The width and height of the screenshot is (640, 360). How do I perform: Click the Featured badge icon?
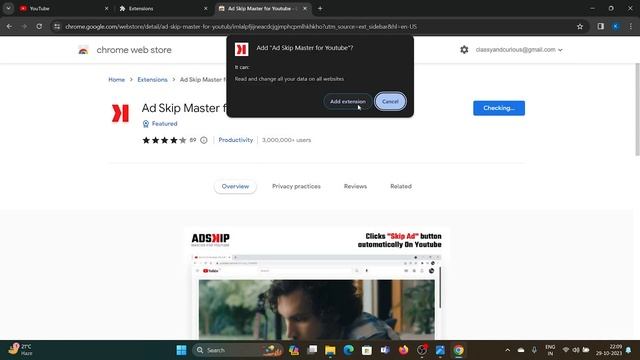coord(146,124)
